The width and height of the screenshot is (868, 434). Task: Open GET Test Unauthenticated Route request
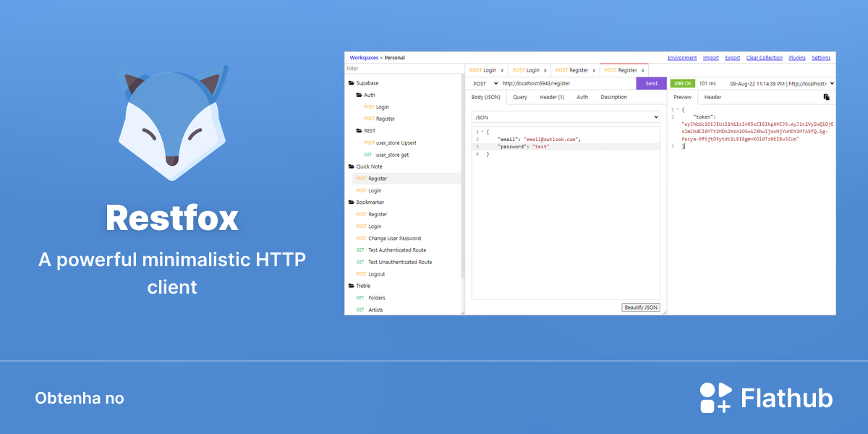(394, 262)
